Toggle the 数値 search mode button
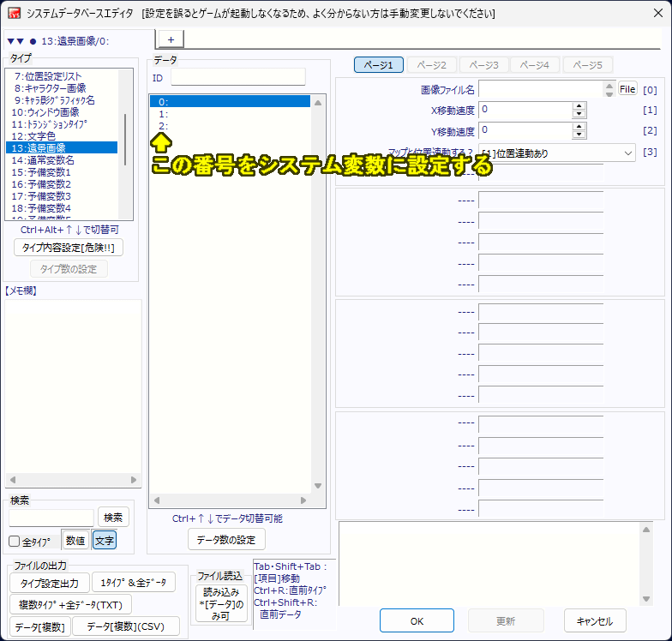The width and height of the screenshot is (672, 641). (75, 541)
